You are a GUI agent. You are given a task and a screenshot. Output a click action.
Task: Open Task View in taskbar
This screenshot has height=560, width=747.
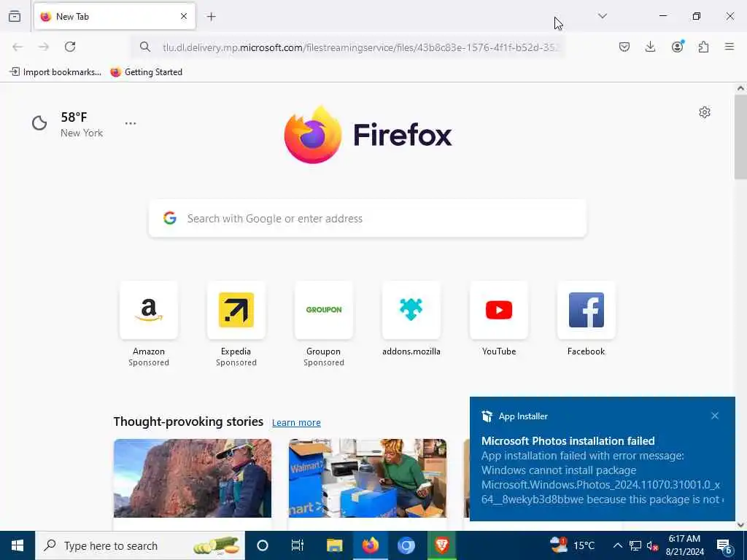pos(298,545)
